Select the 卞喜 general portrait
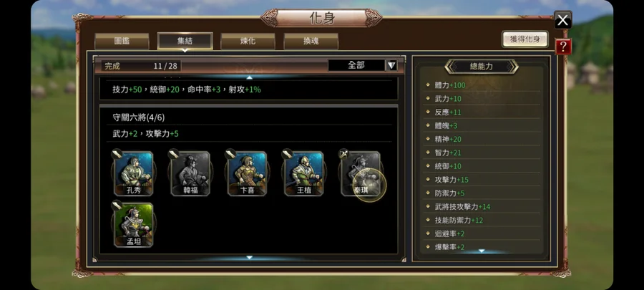 pyautogui.click(x=247, y=173)
